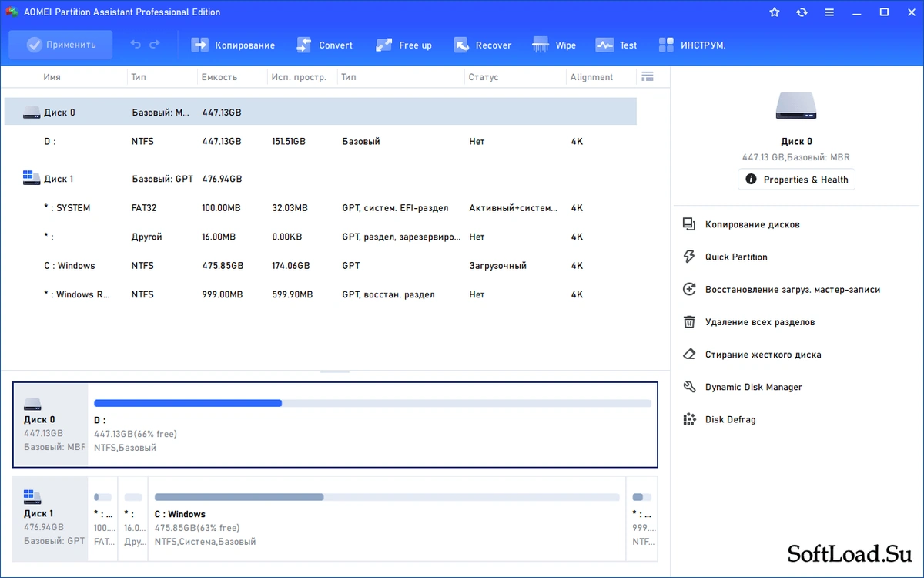This screenshot has width=924, height=578.
Task: Sort by the Имя column header
Action: [x=52, y=77]
